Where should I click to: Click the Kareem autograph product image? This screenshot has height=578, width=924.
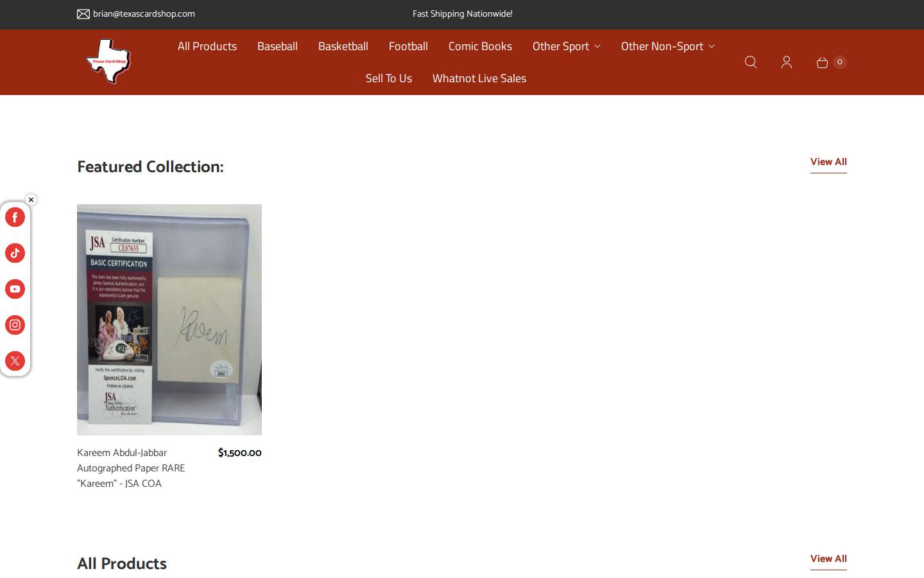(x=169, y=320)
